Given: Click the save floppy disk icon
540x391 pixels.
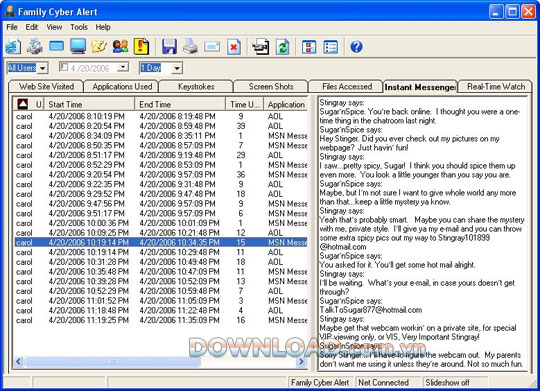Looking at the screenshot, I should coord(169,47).
